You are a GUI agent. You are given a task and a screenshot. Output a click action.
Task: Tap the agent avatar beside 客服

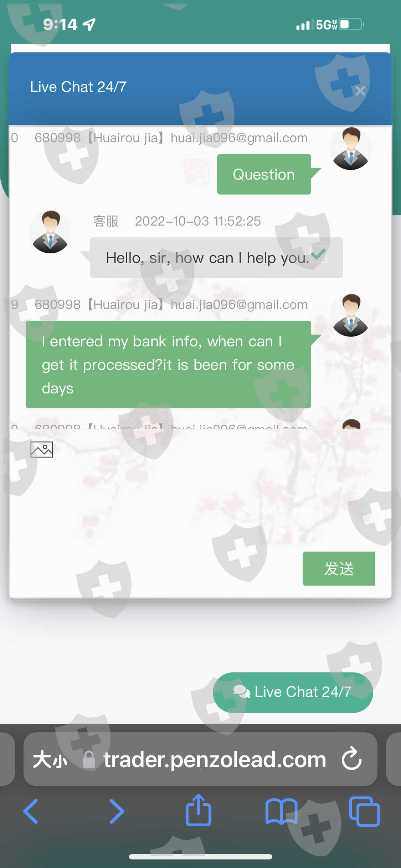pyautogui.click(x=50, y=232)
